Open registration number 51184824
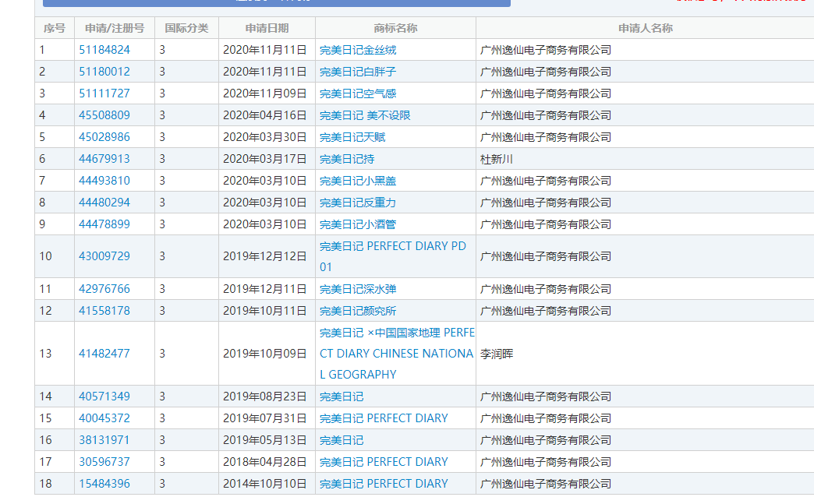Viewport: 814px width, 504px height. [104, 50]
